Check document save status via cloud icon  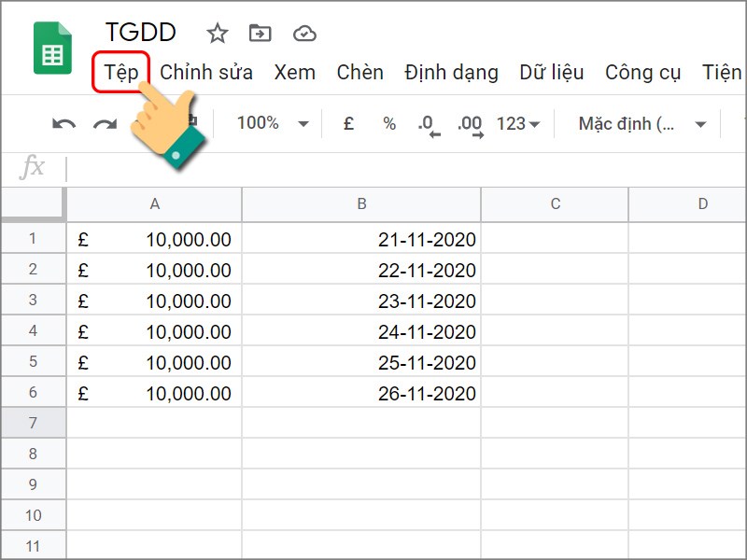click(x=303, y=33)
